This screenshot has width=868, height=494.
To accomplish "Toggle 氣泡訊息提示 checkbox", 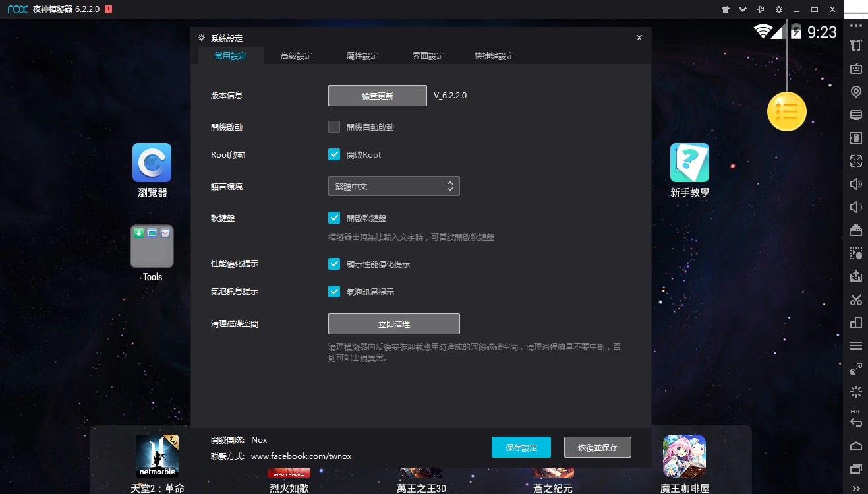I will point(334,292).
